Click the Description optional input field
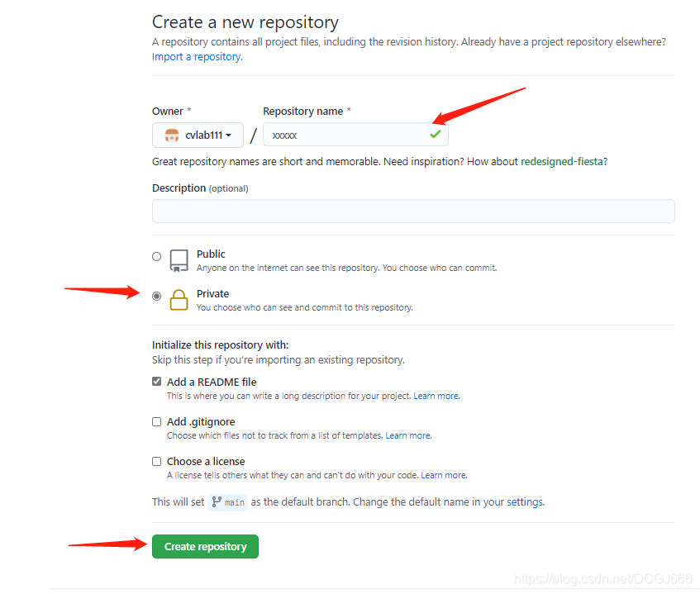Image resolution: width=700 pixels, height=594 pixels. click(x=413, y=211)
